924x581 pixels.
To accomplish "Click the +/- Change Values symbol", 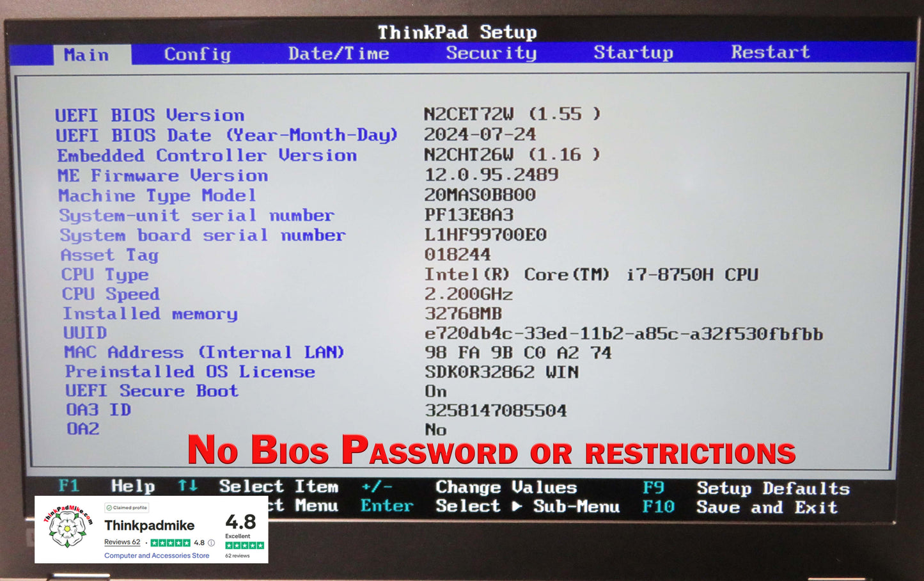I will [x=377, y=487].
